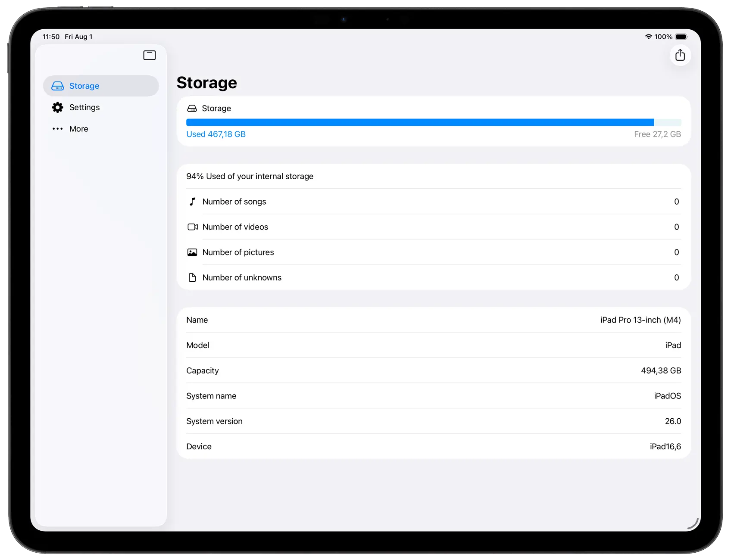This screenshot has height=560, width=731.
Task: Click the Name row label
Action: tap(197, 320)
